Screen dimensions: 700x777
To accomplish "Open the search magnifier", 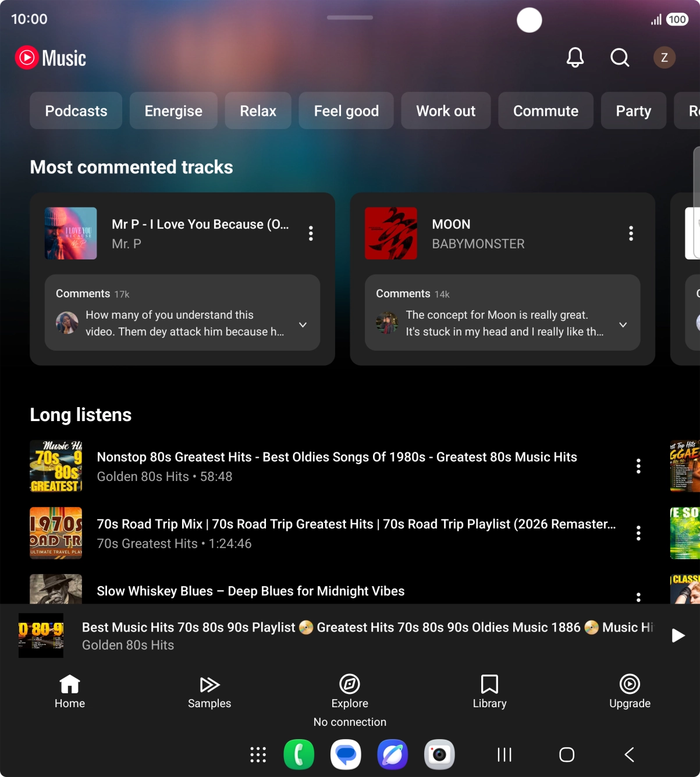I will 620,58.
